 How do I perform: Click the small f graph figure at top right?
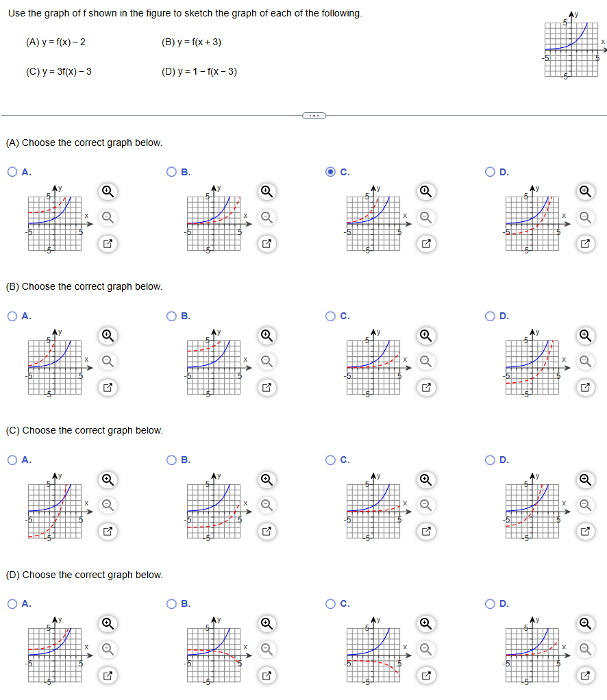(x=572, y=48)
